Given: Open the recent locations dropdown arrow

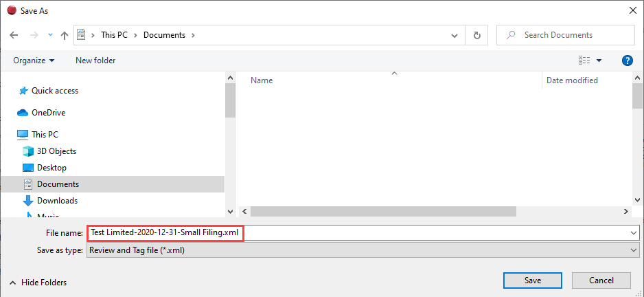Looking at the screenshot, I should pyautogui.click(x=50, y=35).
